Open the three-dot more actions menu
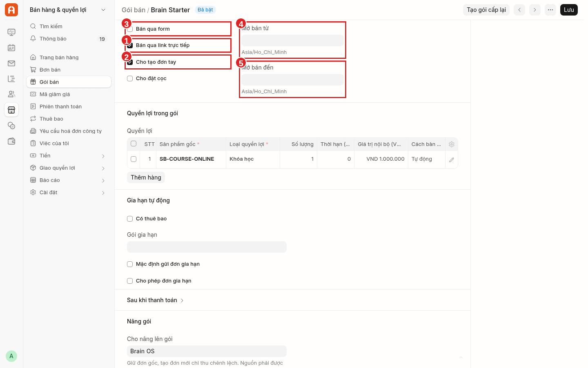The width and height of the screenshot is (588, 368). coord(550,10)
